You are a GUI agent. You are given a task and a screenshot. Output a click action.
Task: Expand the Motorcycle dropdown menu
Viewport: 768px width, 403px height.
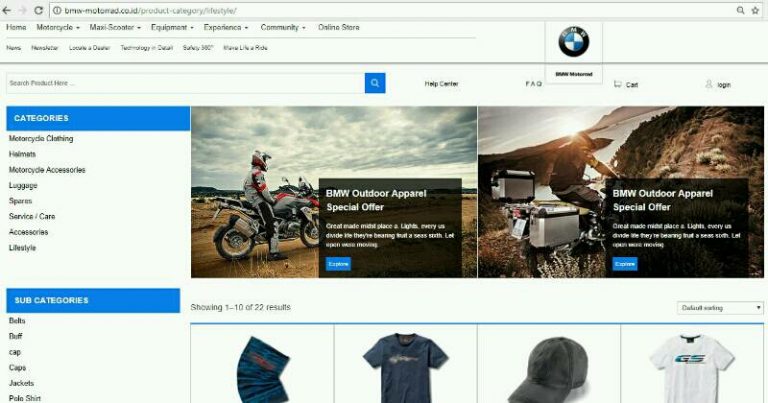click(58, 27)
